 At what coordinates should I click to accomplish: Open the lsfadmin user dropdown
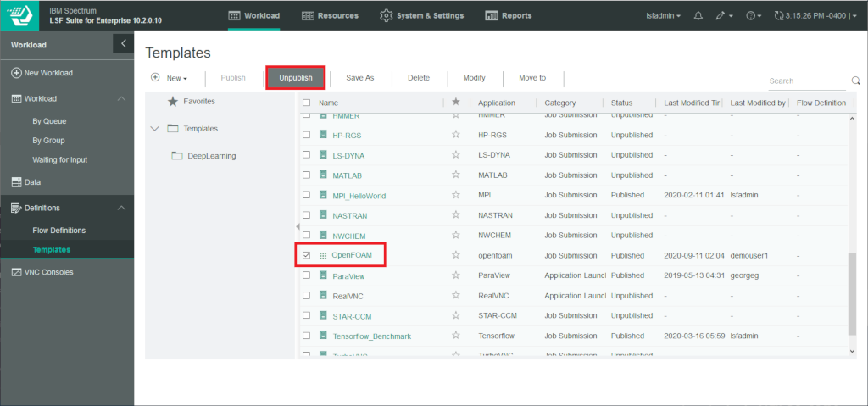tap(663, 15)
